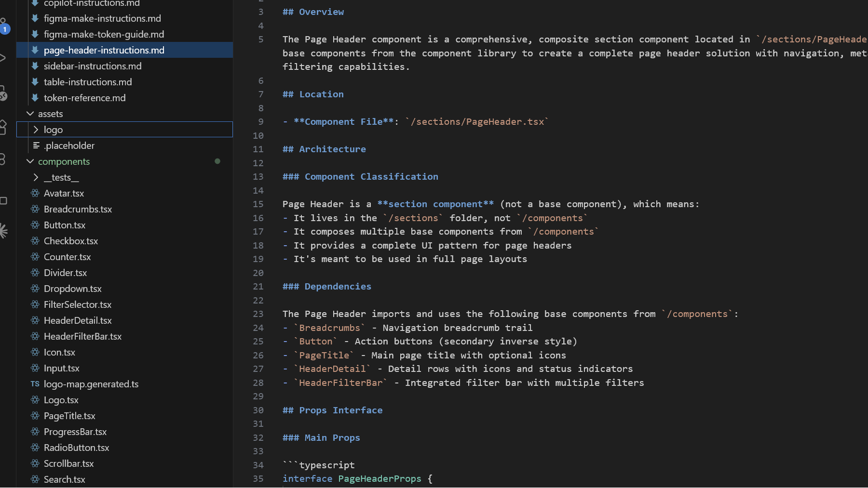Viewport: 868px width, 488px height.
Task: Collapse the components folder
Action: pyautogui.click(x=30, y=161)
